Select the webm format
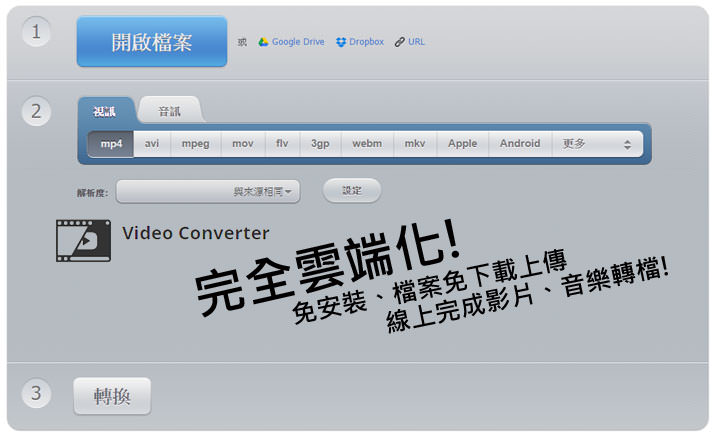Image resolution: width=720 pixels, height=437 pixels. [x=367, y=144]
